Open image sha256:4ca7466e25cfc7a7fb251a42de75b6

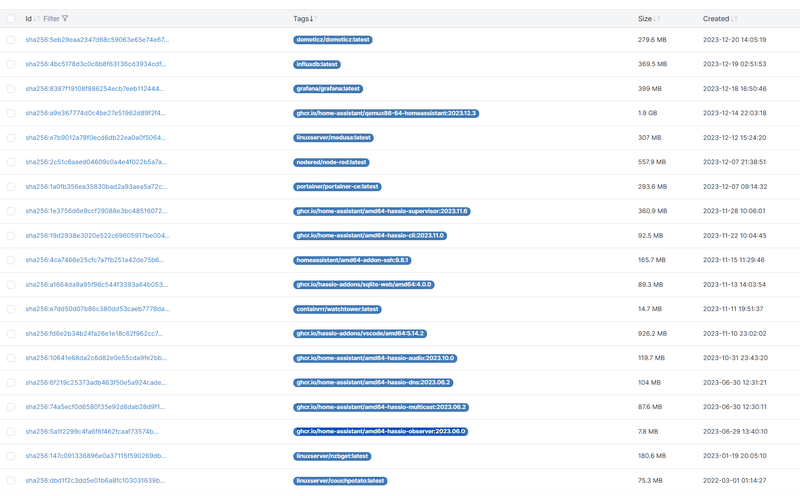click(95, 260)
